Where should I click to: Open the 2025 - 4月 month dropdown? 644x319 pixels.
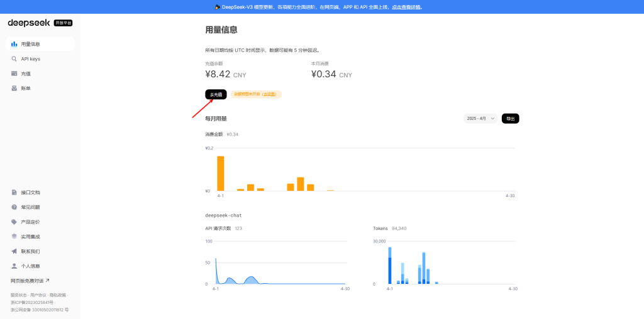coord(480,119)
